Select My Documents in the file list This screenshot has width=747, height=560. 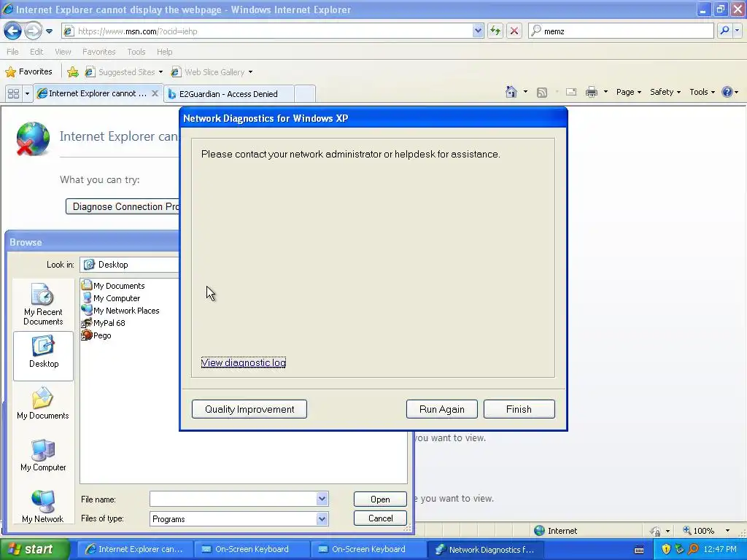113,286
